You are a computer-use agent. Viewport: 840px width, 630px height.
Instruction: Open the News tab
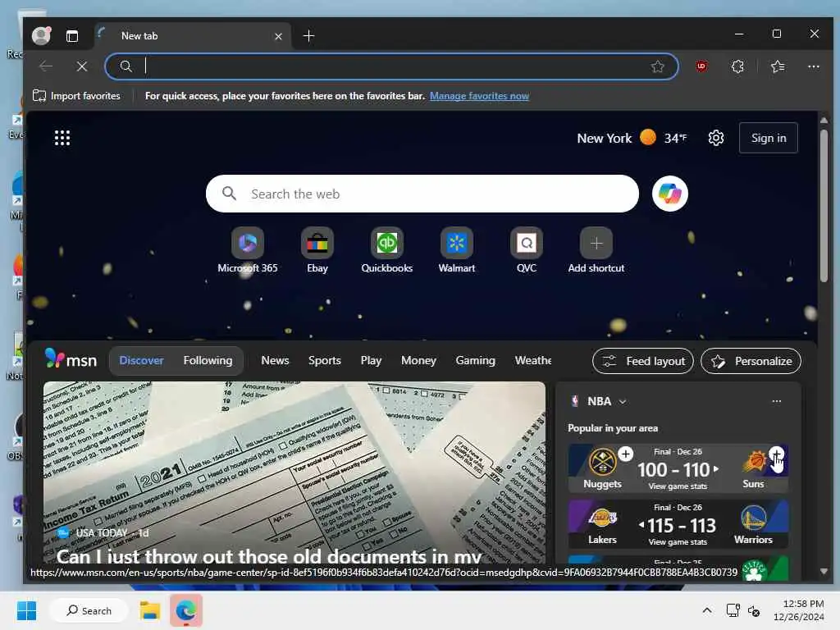(x=275, y=361)
